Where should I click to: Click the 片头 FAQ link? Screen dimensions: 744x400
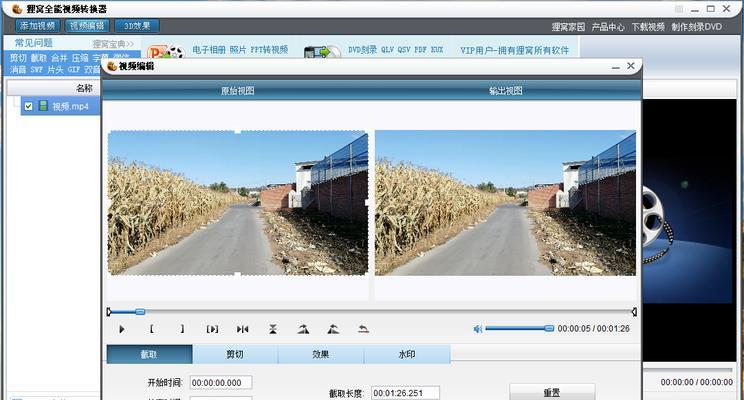tap(55, 69)
